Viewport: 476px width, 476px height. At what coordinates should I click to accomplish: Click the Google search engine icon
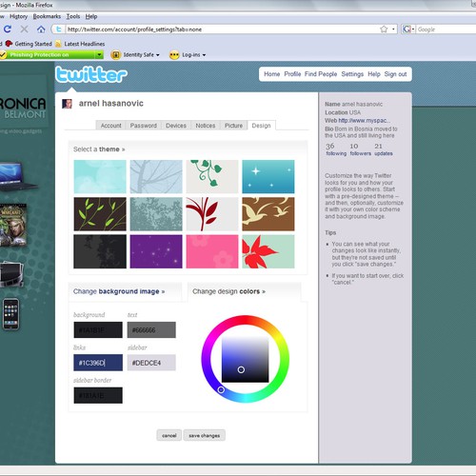(407, 30)
